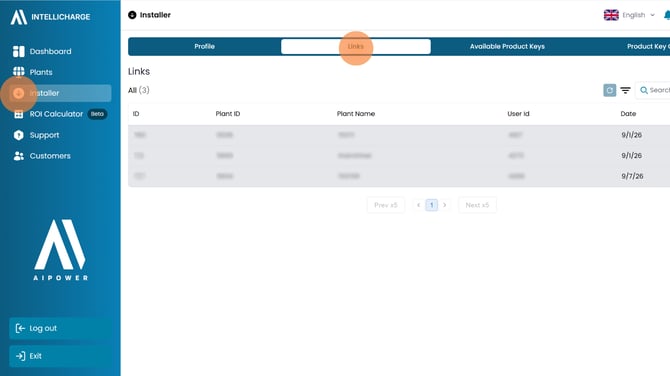
Task: Select page 1 in pagination
Action: point(432,205)
